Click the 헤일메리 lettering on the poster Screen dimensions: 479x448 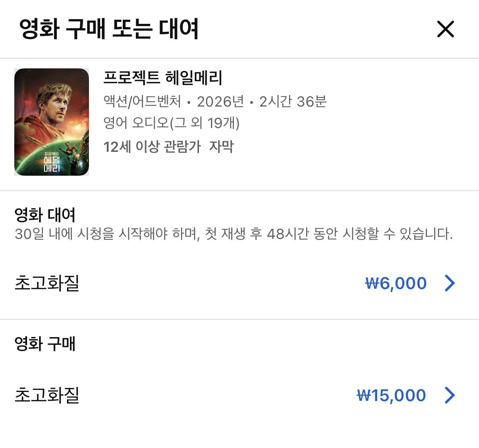click(x=52, y=164)
